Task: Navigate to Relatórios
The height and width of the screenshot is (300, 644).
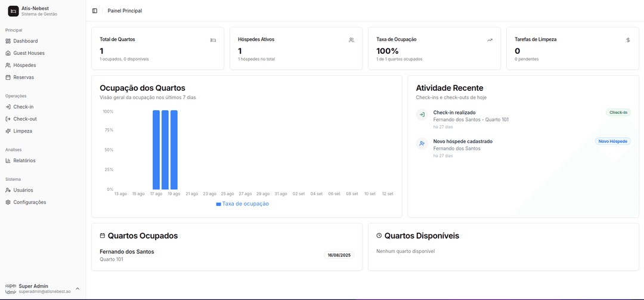Action: [x=24, y=160]
